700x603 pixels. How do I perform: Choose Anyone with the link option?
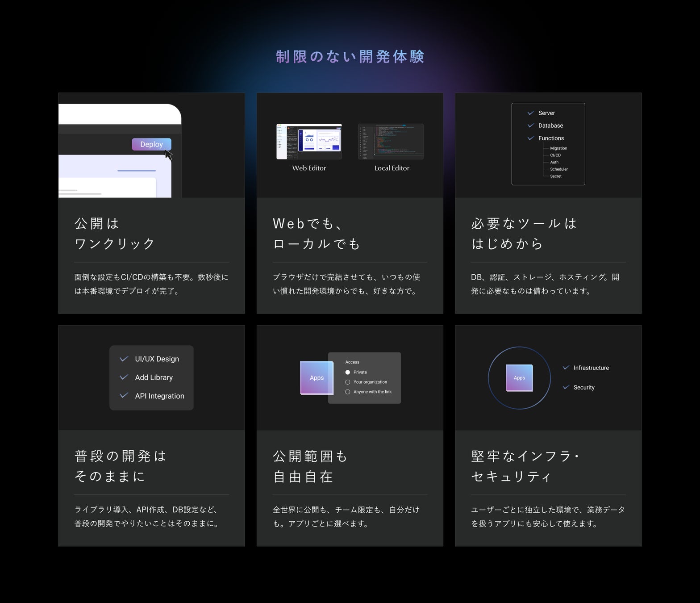tap(348, 392)
